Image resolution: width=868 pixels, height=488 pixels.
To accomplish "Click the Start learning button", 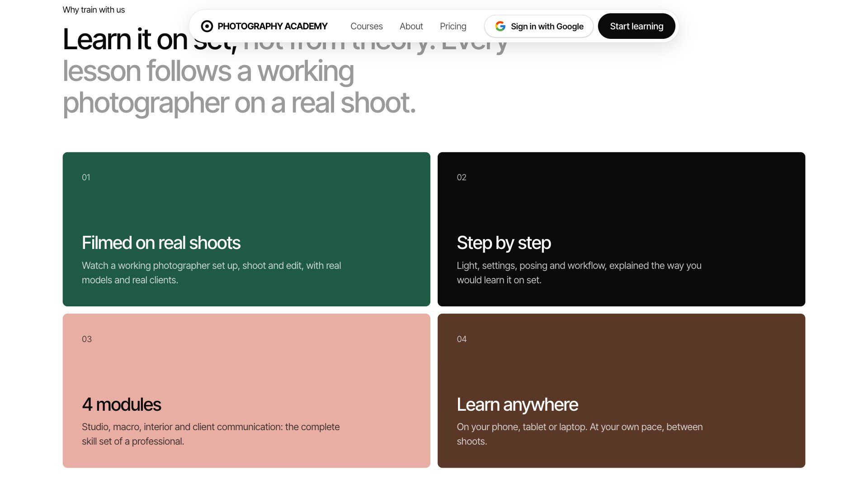I will 637,26.
